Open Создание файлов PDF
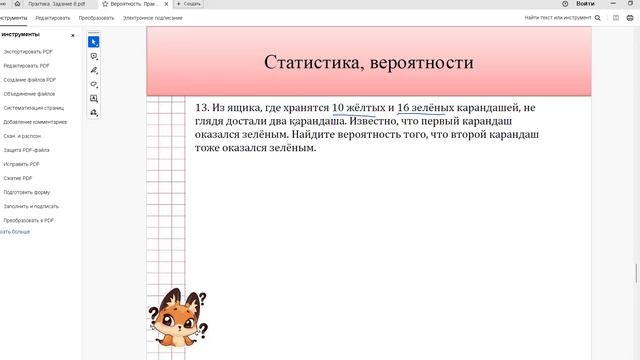This screenshot has width=640, height=360. pyautogui.click(x=30, y=80)
